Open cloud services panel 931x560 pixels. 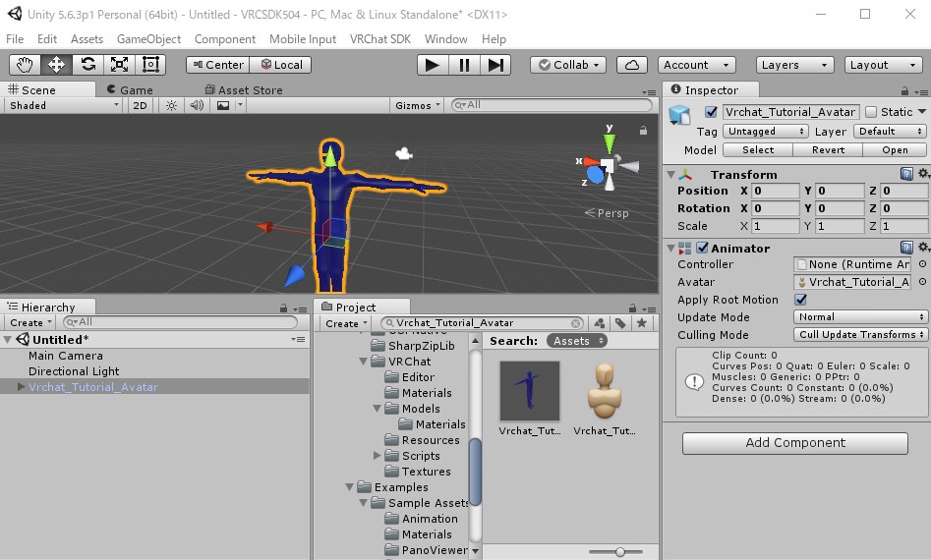(632, 65)
